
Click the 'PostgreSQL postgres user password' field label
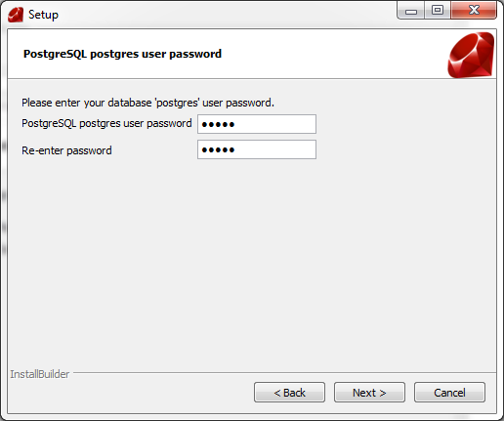tap(106, 124)
